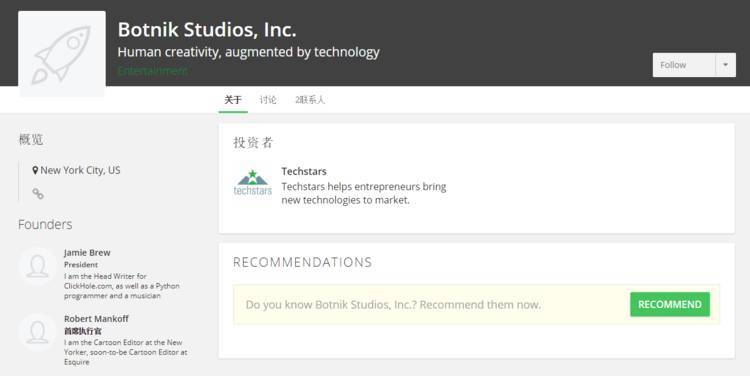This screenshot has width=750, height=376.
Task: Open Jamie Brew's profile name link
Action: [x=87, y=253]
